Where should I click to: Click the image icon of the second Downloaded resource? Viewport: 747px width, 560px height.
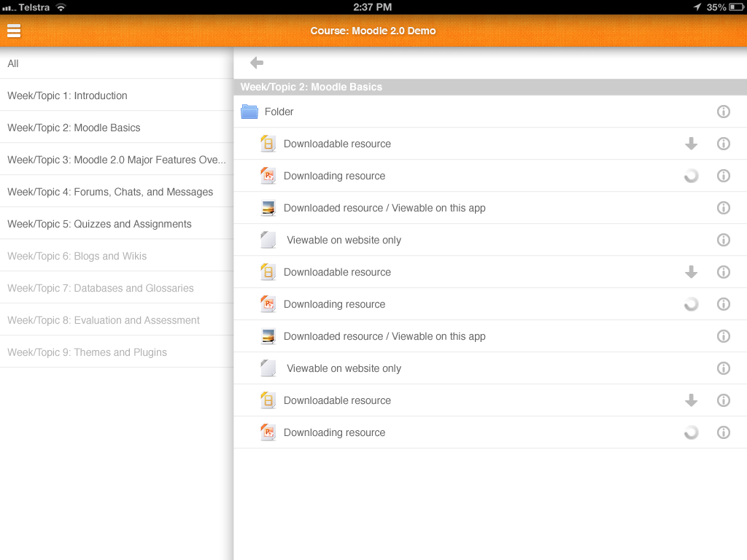268,336
